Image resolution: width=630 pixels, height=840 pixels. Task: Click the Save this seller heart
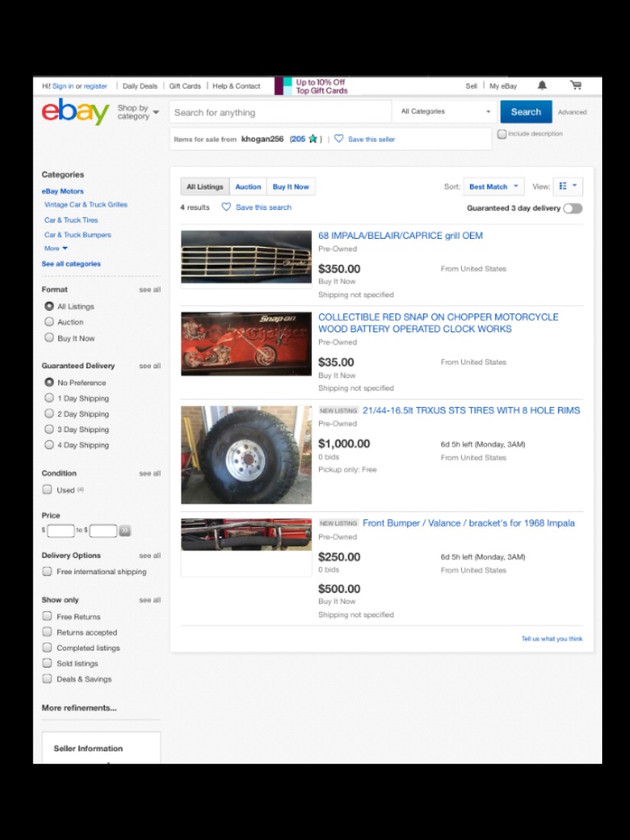tap(339, 139)
